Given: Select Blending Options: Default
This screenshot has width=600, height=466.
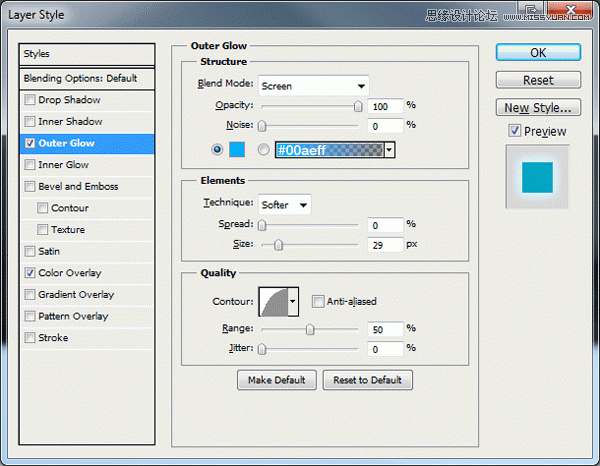Looking at the screenshot, I should click(x=88, y=78).
